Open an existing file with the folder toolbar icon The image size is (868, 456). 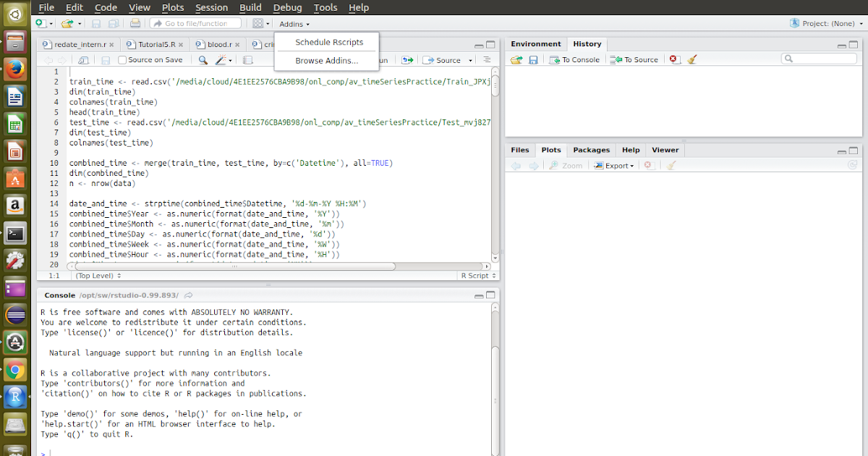67,23
